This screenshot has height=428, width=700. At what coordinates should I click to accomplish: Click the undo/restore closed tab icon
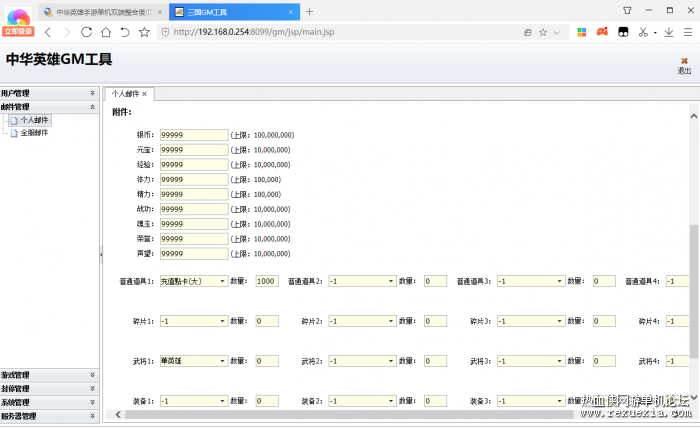[x=125, y=32]
